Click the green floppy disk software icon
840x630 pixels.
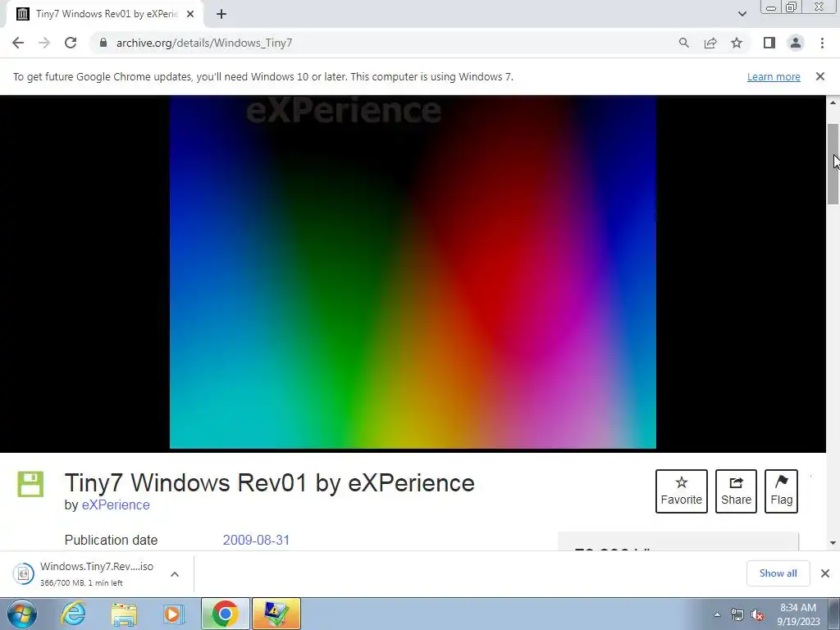point(30,484)
